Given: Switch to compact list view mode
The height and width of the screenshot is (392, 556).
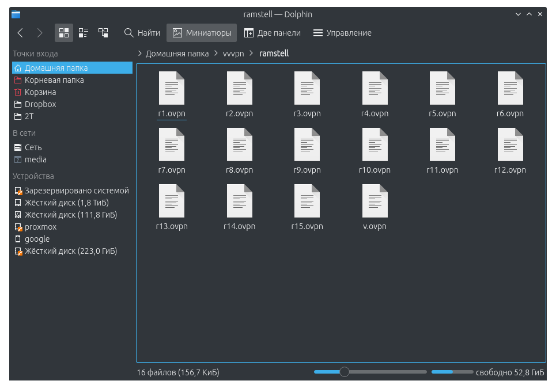Looking at the screenshot, I should 84,33.
